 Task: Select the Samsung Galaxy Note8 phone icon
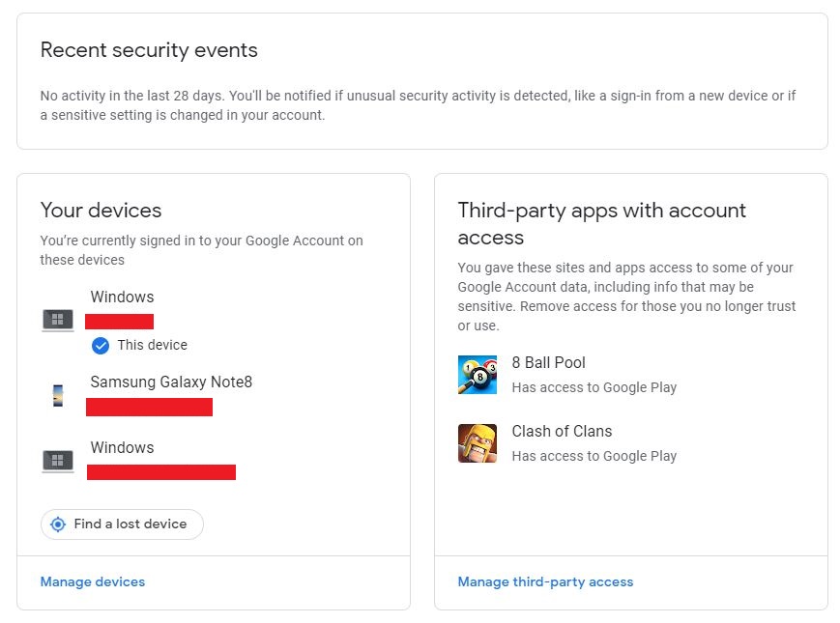57,395
